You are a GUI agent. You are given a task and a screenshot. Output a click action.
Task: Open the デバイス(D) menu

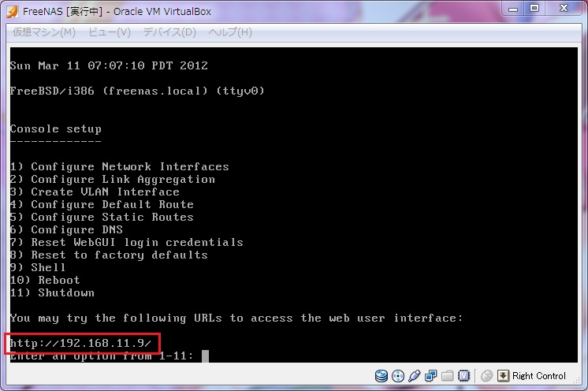click(169, 32)
